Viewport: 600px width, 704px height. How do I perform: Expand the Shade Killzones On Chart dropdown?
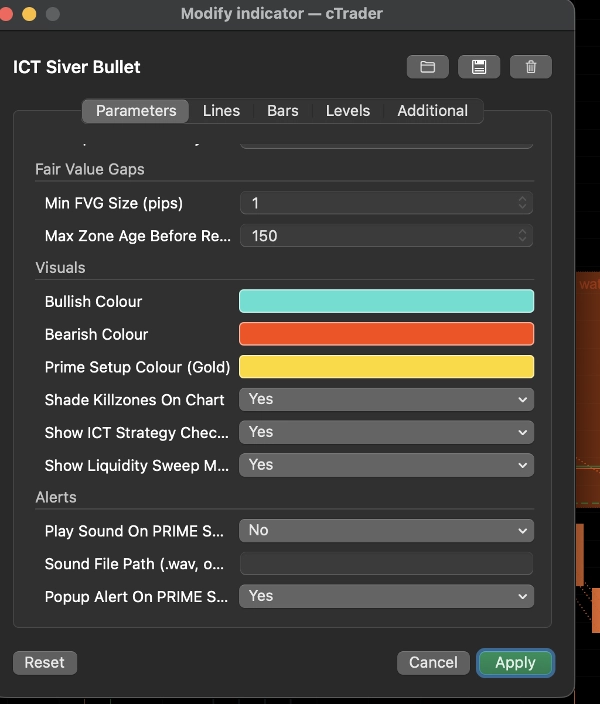tap(386, 400)
